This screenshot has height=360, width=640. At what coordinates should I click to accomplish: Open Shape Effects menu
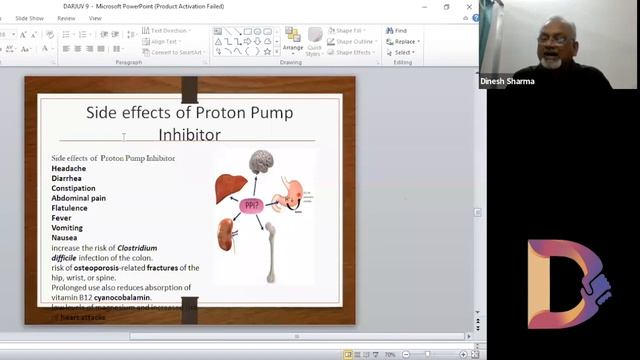coord(351,52)
